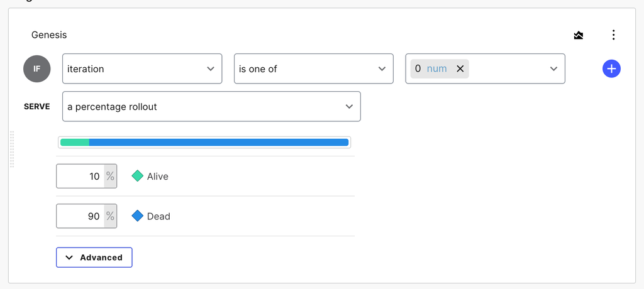Click the green Alive diamond icon
Image resolution: width=644 pixels, height=289 pixels.
point(138,176)
